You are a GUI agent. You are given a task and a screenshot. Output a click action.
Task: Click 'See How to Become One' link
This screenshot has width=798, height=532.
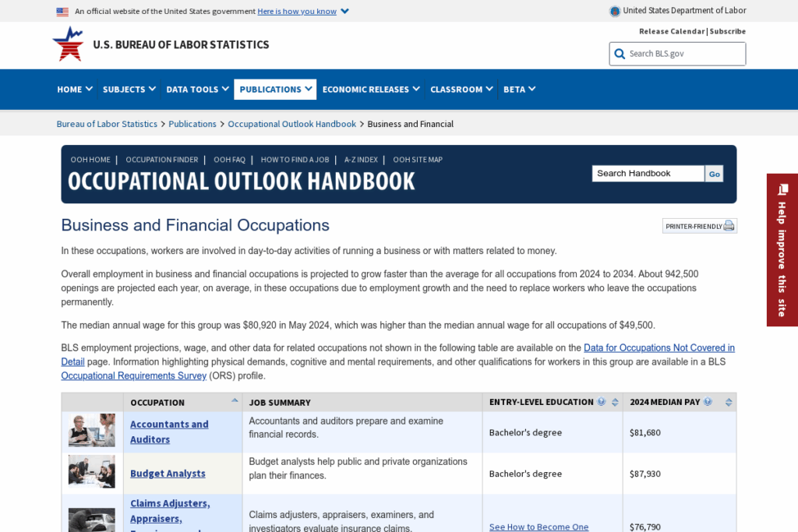pyautogui.click(x=539, y=527)
